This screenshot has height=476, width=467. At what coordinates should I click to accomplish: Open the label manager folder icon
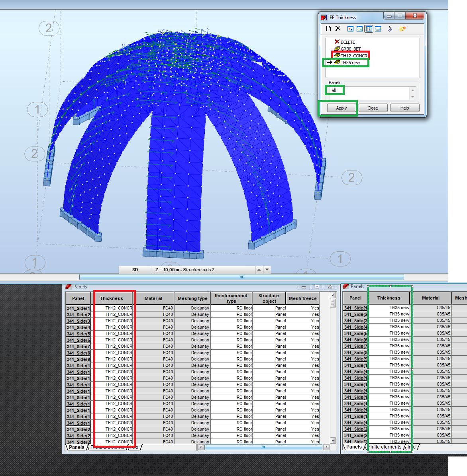click(x=402, y=29)
